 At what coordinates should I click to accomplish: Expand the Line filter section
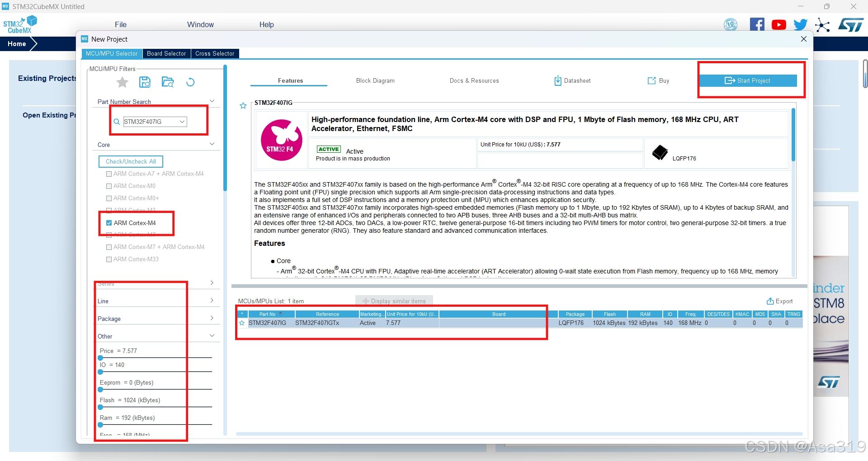[x=212, y=301]
